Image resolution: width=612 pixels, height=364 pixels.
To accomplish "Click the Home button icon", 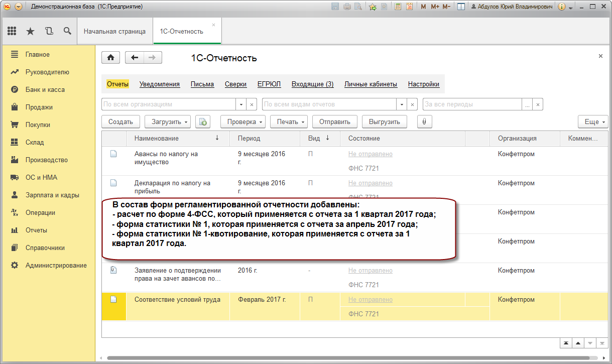I will pyautogui.click(x=110, y=58).
